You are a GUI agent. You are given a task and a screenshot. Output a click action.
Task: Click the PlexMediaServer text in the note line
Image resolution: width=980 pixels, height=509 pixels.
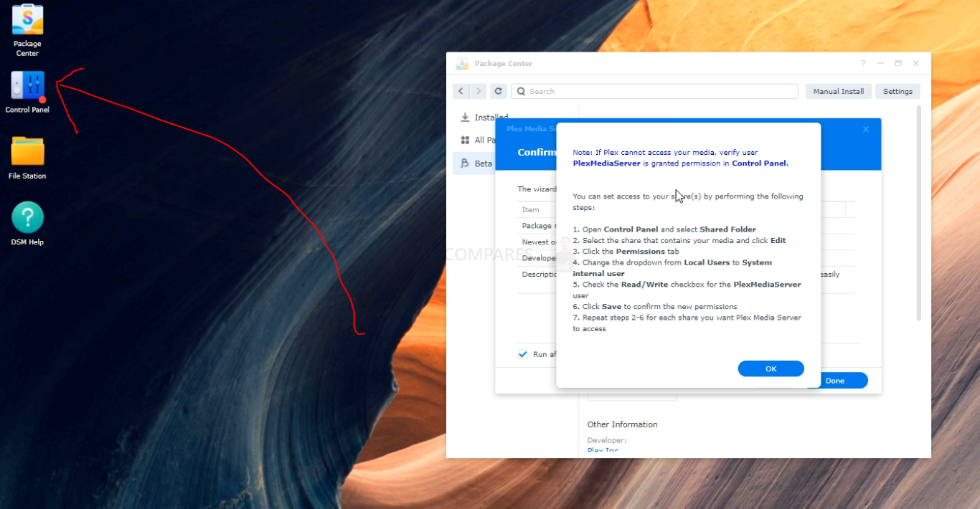pyautogui.click(x=606, y=163)
